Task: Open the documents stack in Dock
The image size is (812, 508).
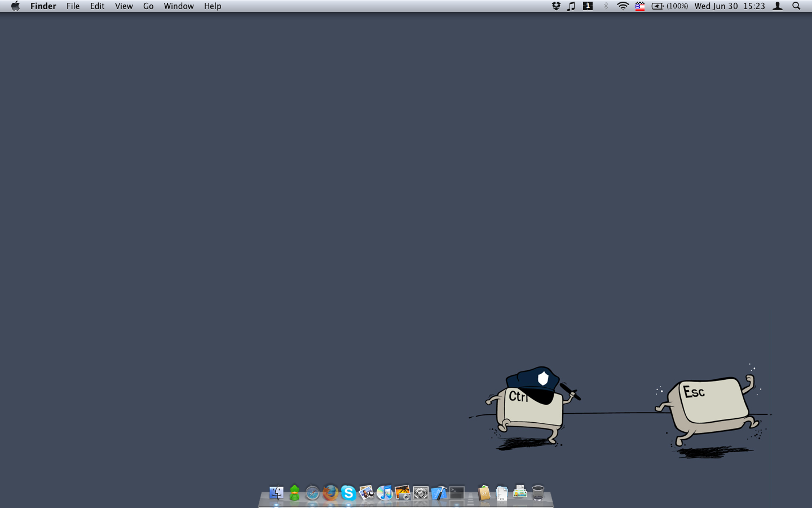Action: (502, 493)
